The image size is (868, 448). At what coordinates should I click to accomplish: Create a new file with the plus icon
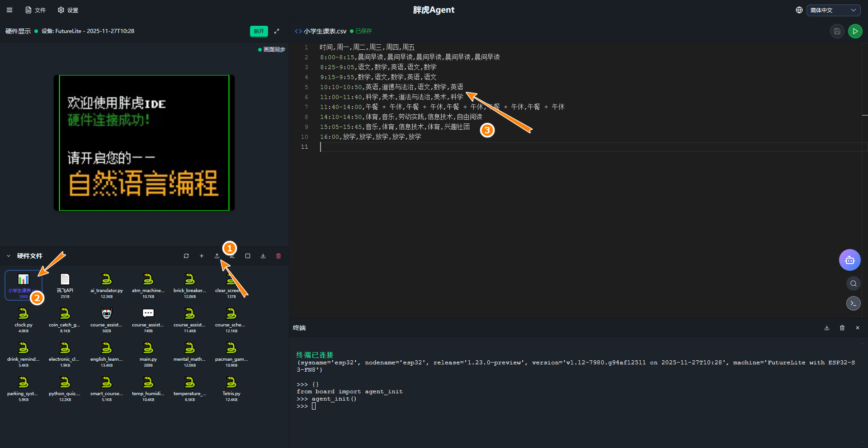202,256
